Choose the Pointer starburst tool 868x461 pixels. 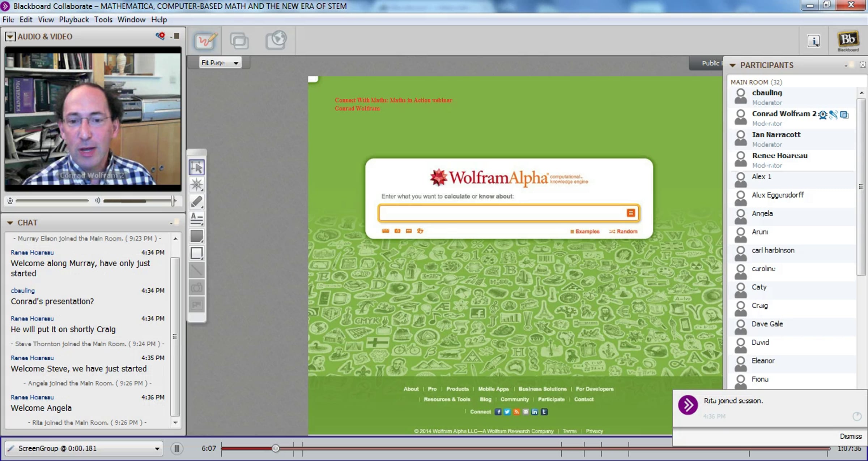pyautogui.click(x=197, y=185)
